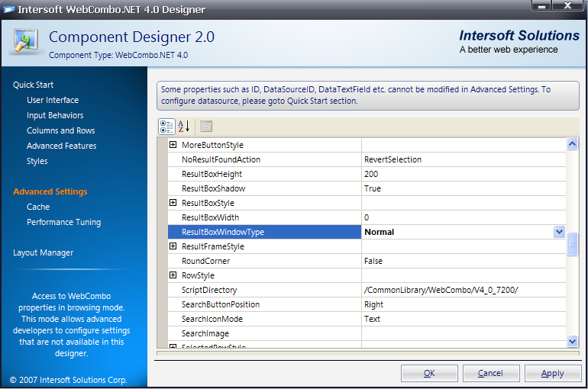The image size is (588, 389).
Task: Select the ScriptDirectory value field
Action: [464, 290]
